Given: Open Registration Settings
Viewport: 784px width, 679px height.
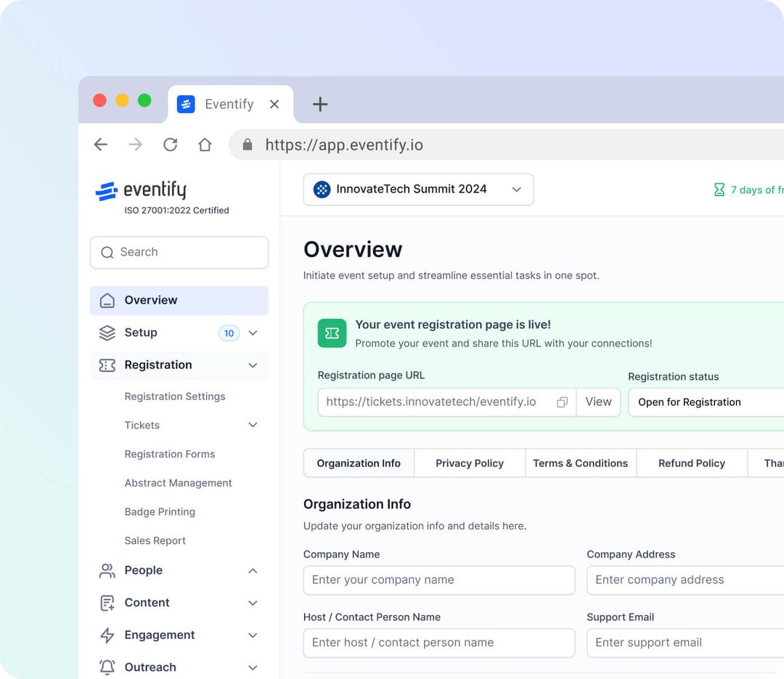Looking at the screenshot, I should (x=175, y=396).
